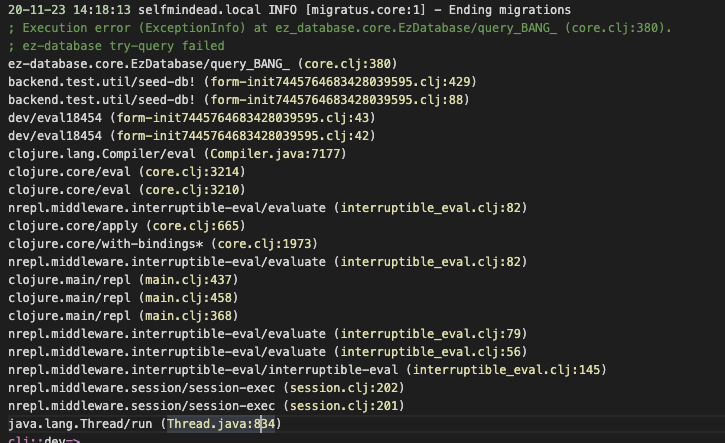Click the timestamp 20-11-23 14:18:13
Screen dimensions: 725x443
point(69,10)
